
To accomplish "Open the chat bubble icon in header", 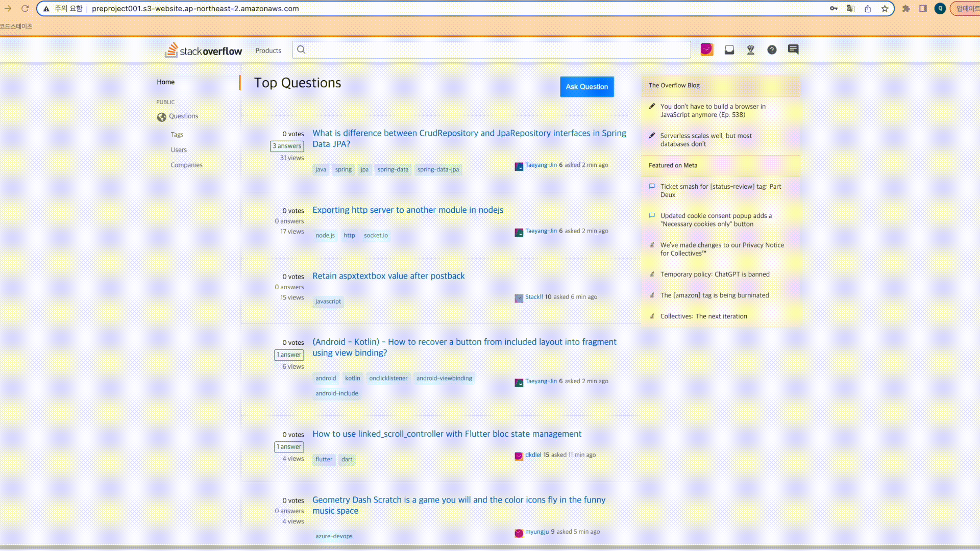I will (793, 49).
